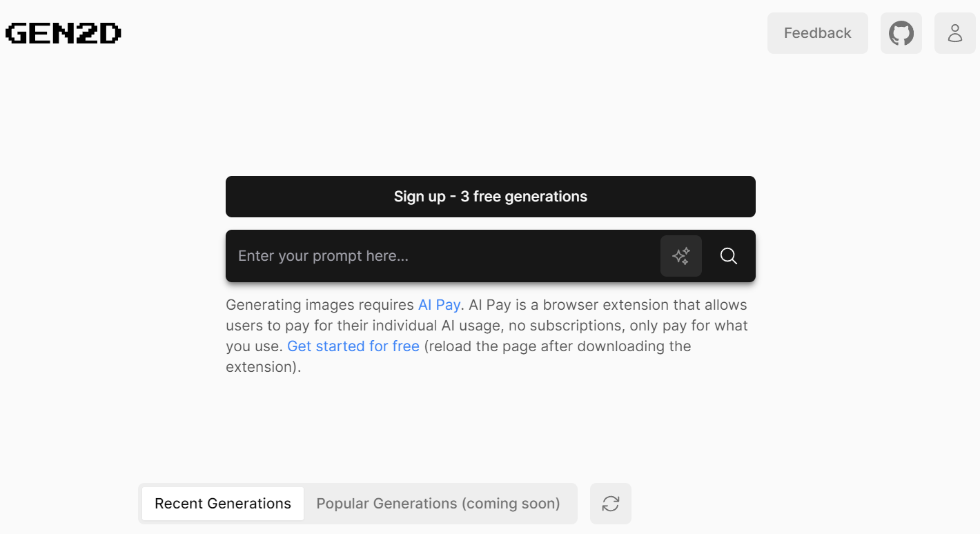Send feedback using the top bar button

tap(817, 33)
